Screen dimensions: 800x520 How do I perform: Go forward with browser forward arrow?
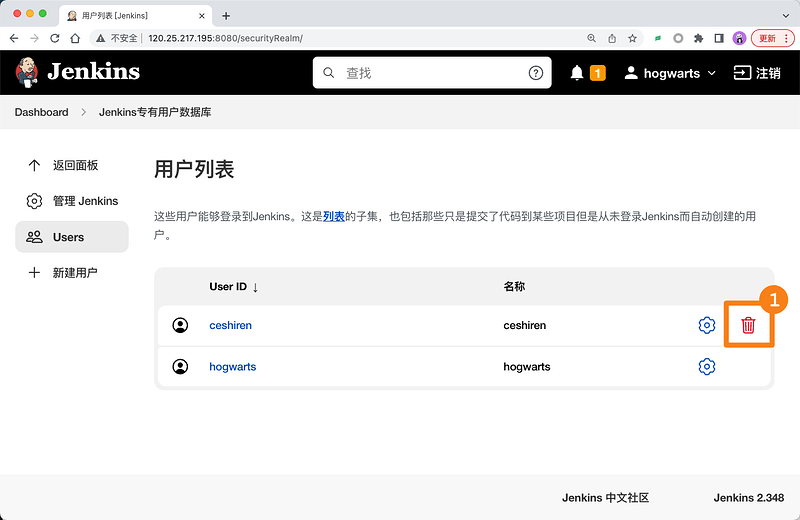click(34, 38)
